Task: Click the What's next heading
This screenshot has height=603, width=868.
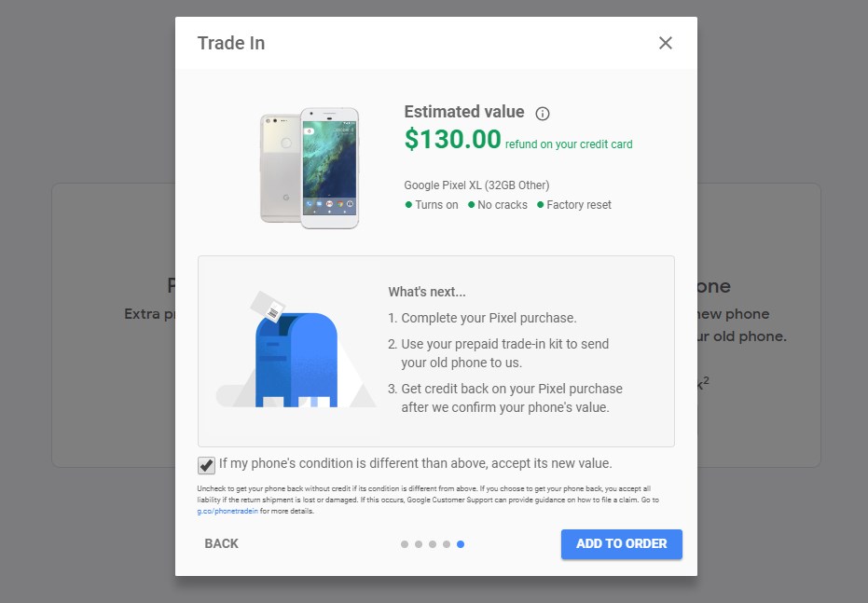Action: (x=426, y=292)
